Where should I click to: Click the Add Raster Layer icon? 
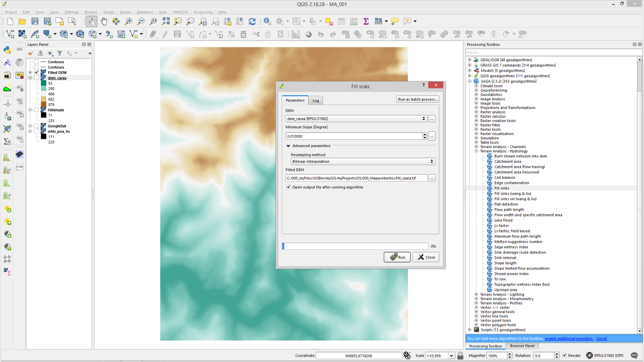coord(22,34)
